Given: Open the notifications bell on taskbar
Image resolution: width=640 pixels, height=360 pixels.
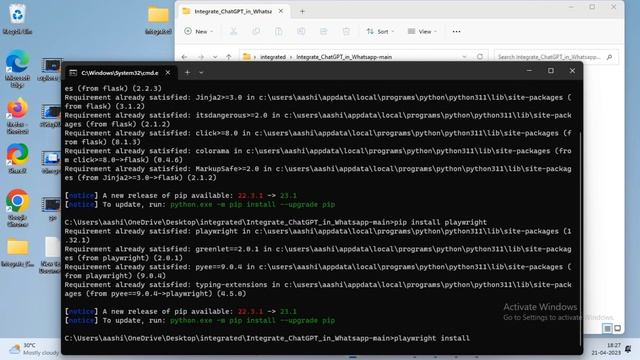Looking at the screenshot, I should click(x=628, y=349).
